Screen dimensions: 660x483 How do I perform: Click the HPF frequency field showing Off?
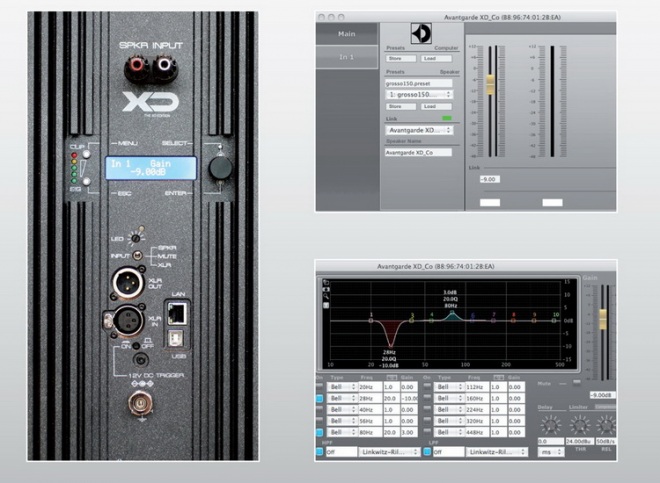tap(341, 452)
